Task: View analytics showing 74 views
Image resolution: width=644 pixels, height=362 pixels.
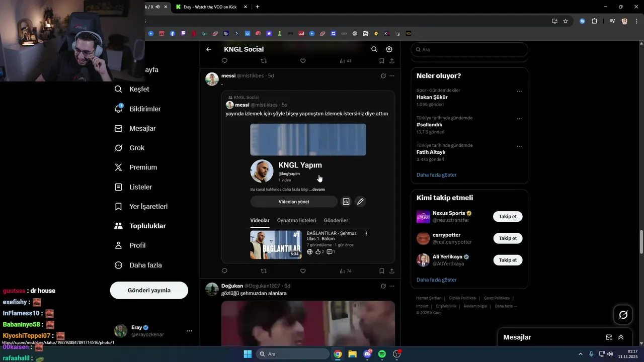Action: click(x=346, y=271)
